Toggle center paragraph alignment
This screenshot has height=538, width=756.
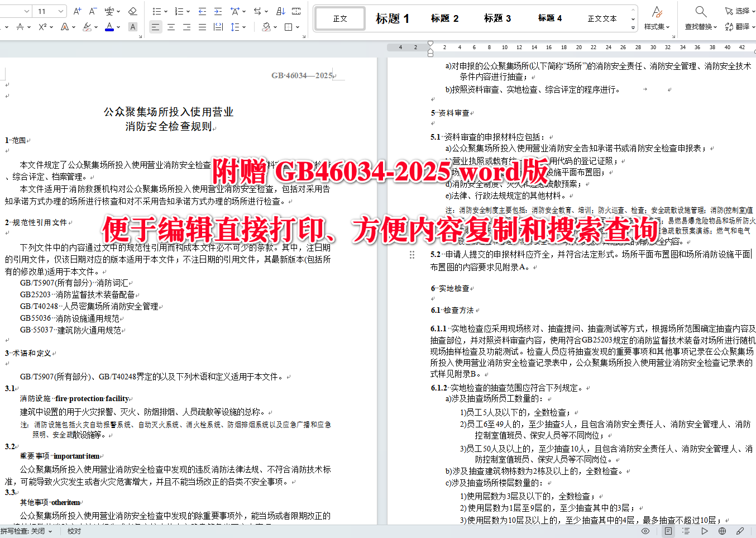[x=171, y=27]
